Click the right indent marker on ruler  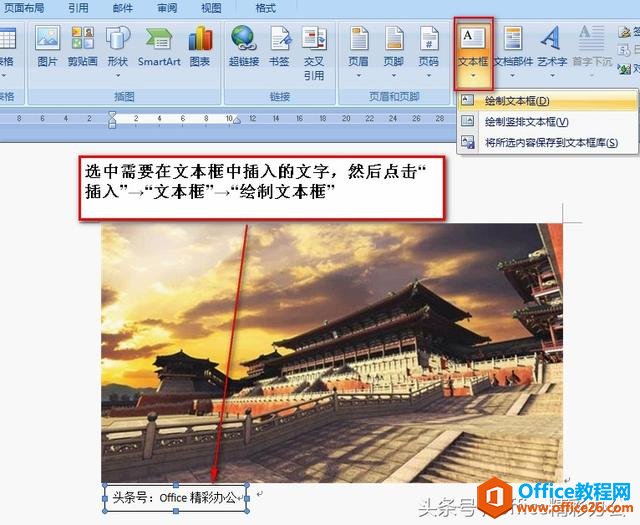click(236, 120)
